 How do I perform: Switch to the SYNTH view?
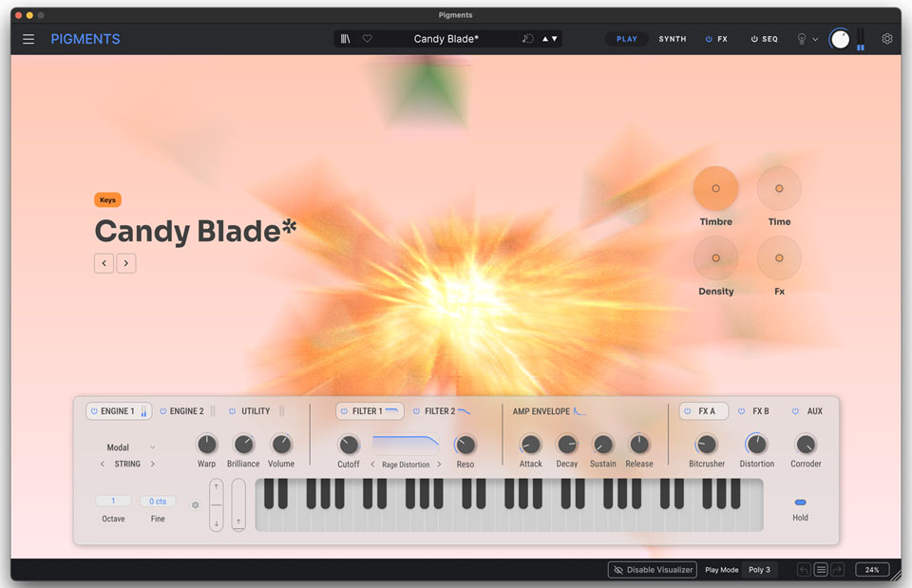[x=673, y=39]
